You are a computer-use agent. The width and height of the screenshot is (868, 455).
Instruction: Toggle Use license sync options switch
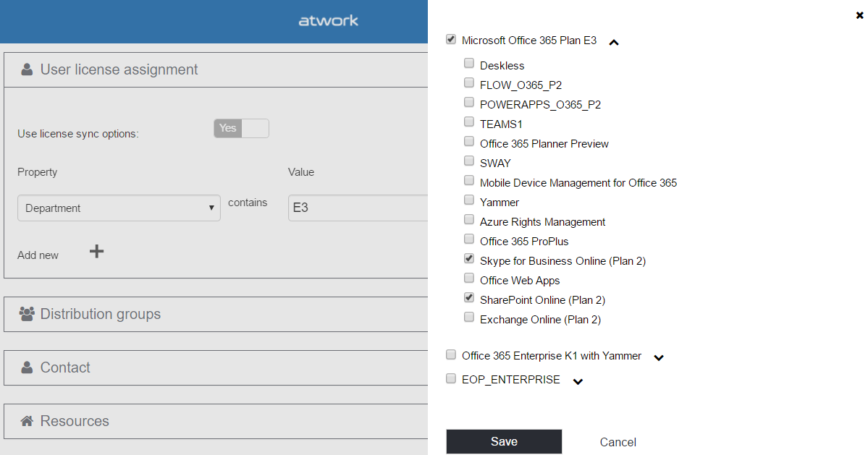tap(241, 129)
